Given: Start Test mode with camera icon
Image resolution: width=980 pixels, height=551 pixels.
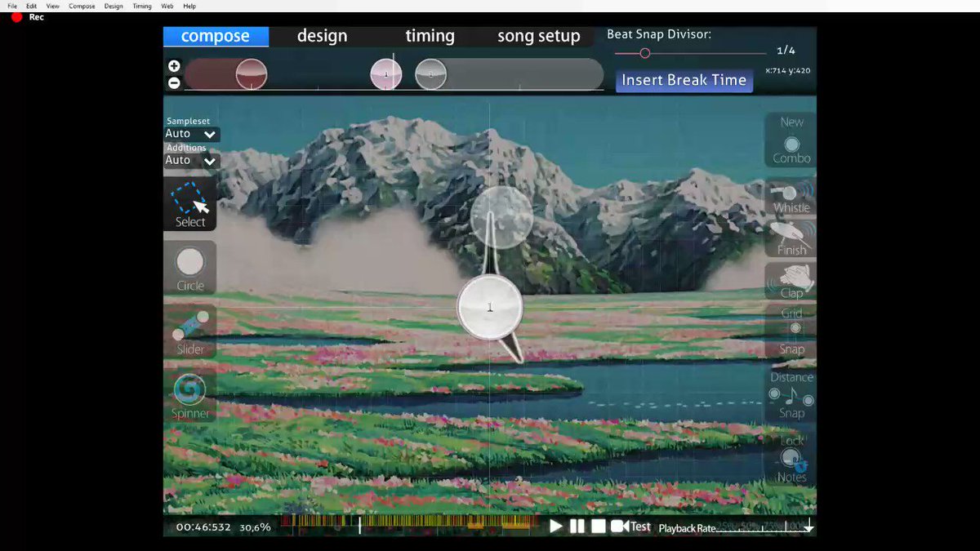Looking at the screenshot, I should (630, 527).
